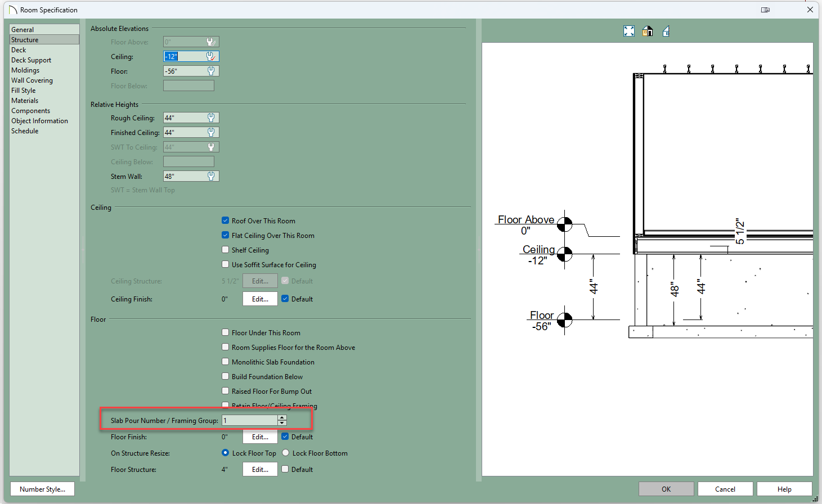
Task: Click the wrench icon in Ceiling elevation field
Action: point(211,57)
